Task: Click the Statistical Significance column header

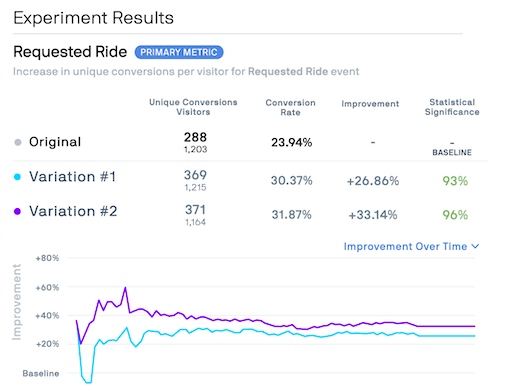Action: click(x=452, y=107)
